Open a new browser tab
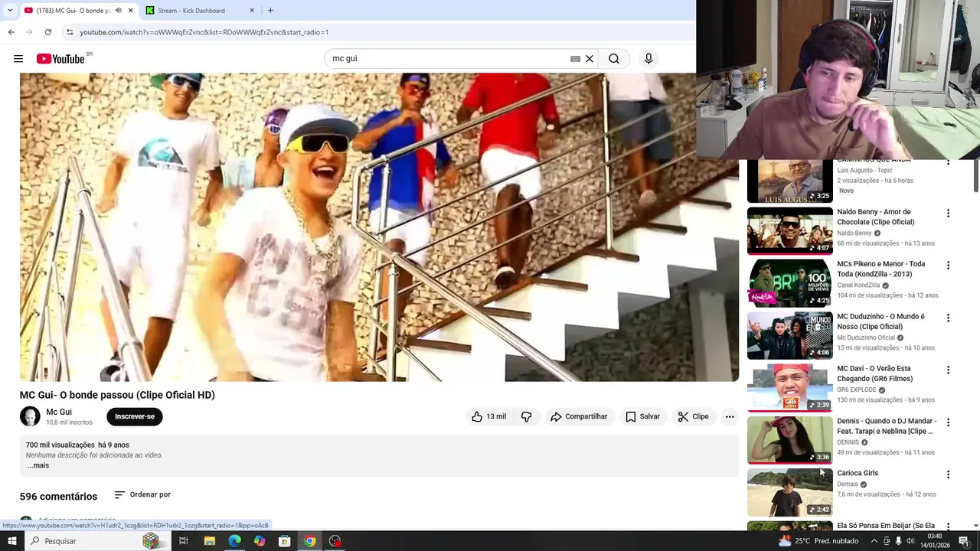980x551 pixels. [270, 10]
